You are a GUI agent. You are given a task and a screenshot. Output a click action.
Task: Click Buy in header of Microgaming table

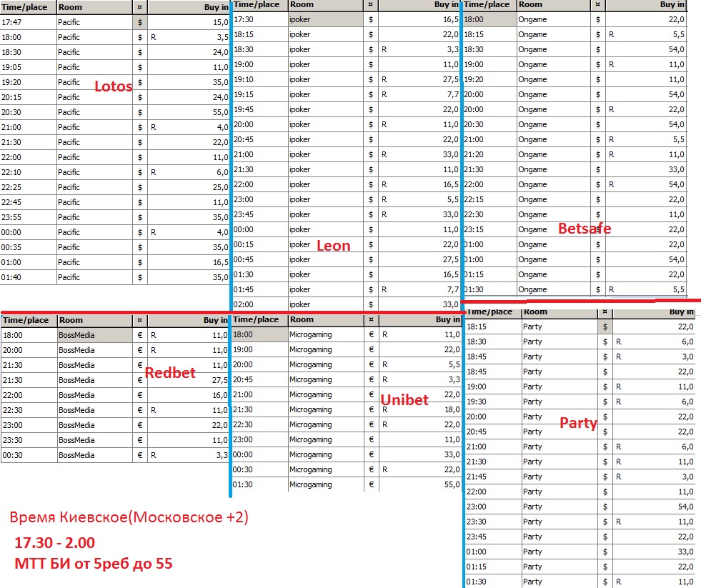[420, 319]
